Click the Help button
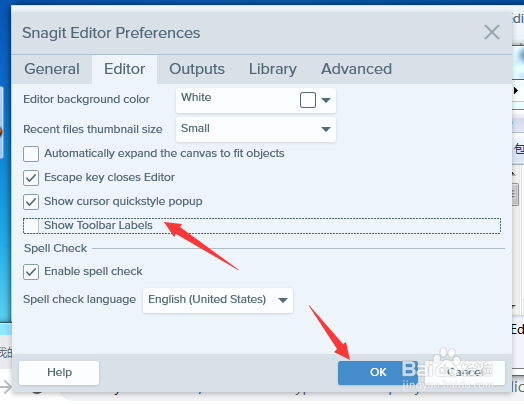Screen dimensions: 524x404 59,372
